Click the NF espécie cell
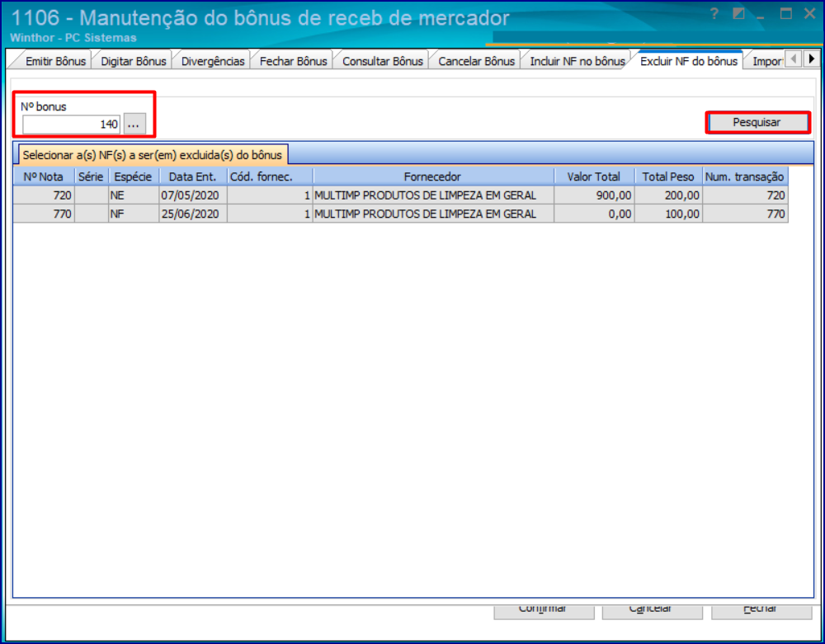Image resolution: width=825 pixels, height=644 pixels. pyautogui.click(x=133, y=214)
